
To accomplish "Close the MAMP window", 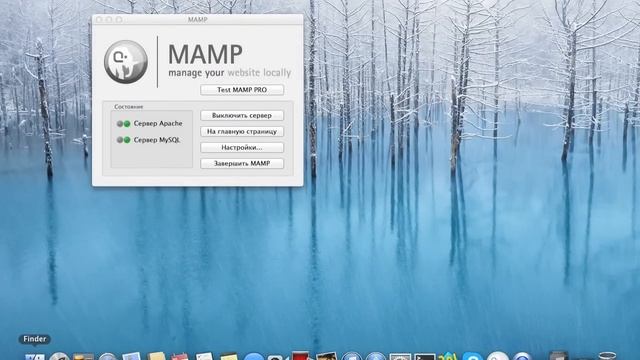I will [99, 19].
